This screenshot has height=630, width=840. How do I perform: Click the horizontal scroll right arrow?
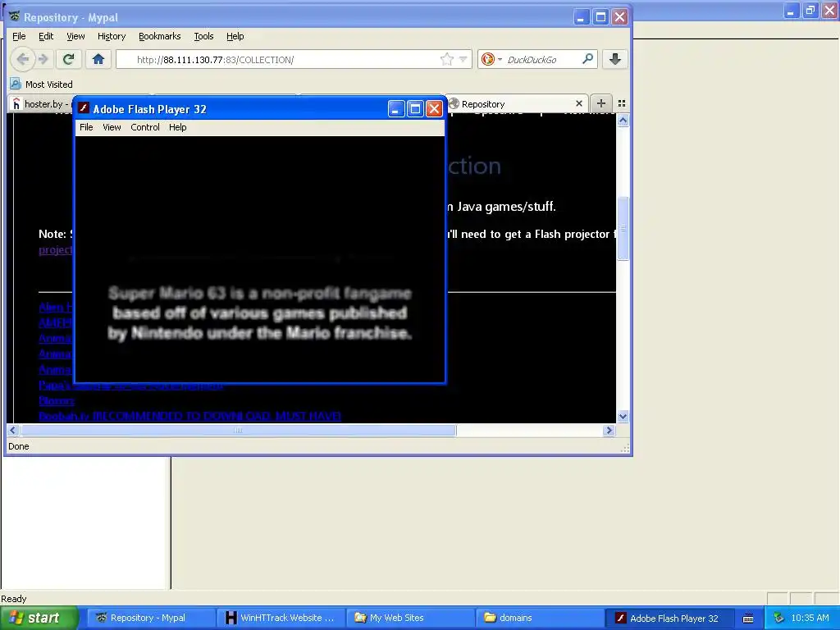[x=609, y=430]
